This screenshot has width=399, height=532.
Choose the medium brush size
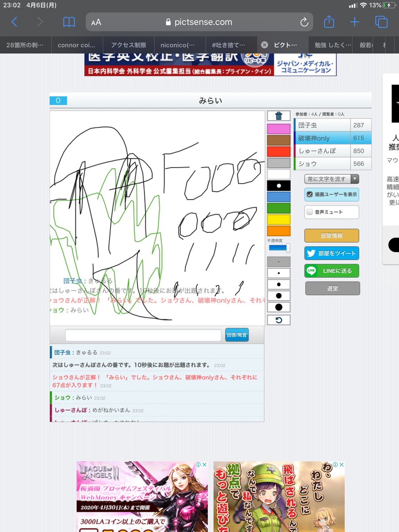tap(278, 285)
